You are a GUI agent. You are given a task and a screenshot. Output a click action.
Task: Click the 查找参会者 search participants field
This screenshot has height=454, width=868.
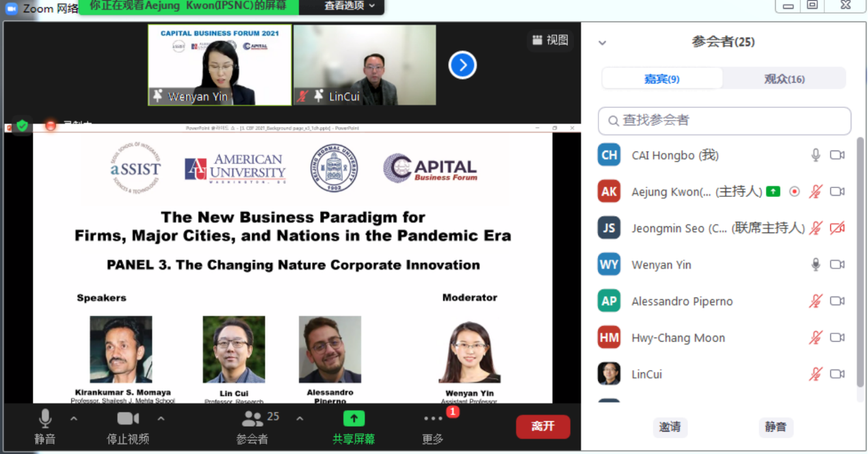coord(724,121)
